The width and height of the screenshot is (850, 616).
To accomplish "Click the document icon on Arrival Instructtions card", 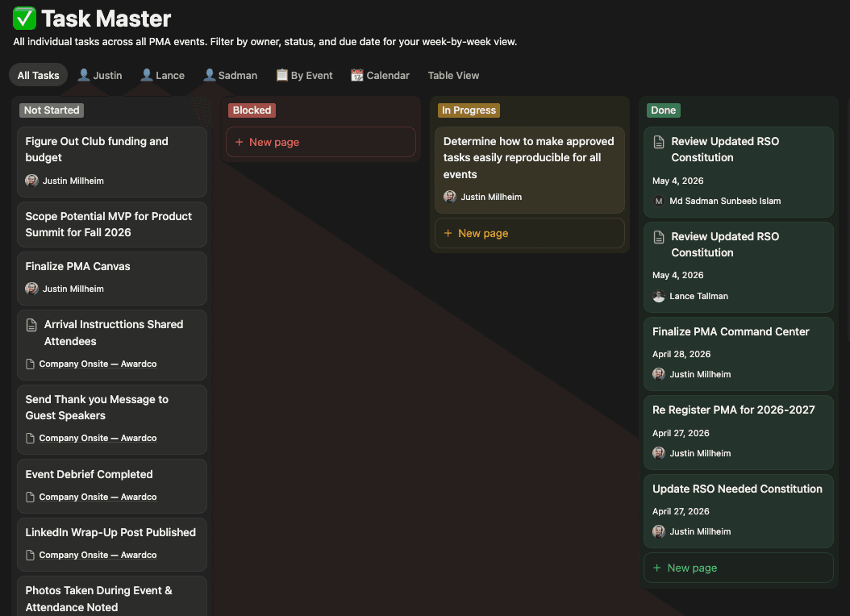I will click(x=31, y=325).
